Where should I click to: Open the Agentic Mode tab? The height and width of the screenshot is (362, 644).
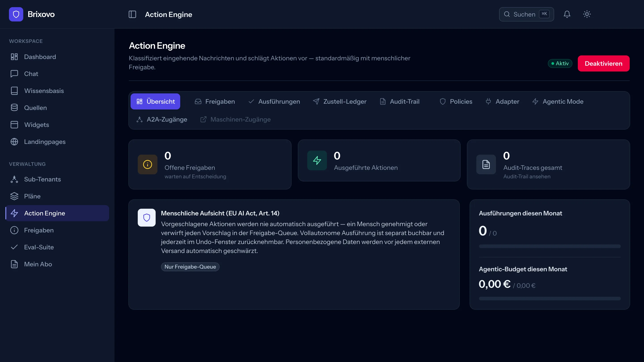coord(558,101)
